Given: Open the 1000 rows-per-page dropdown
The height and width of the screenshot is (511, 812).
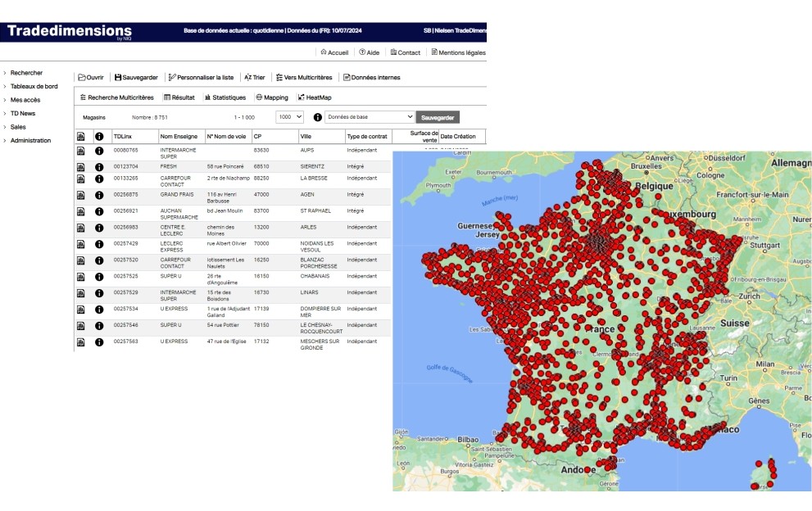Looking at the screenshot, I should (289, 117).
